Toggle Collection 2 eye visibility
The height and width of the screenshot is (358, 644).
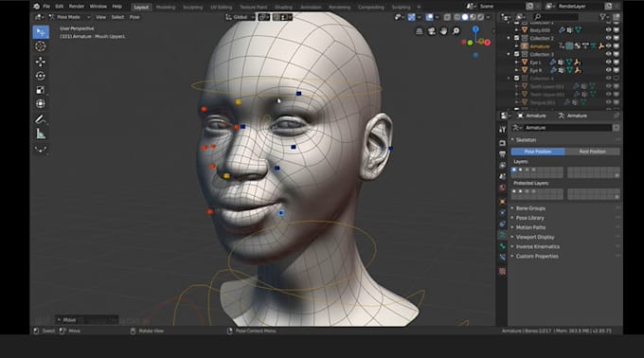(x=609, y=38)
